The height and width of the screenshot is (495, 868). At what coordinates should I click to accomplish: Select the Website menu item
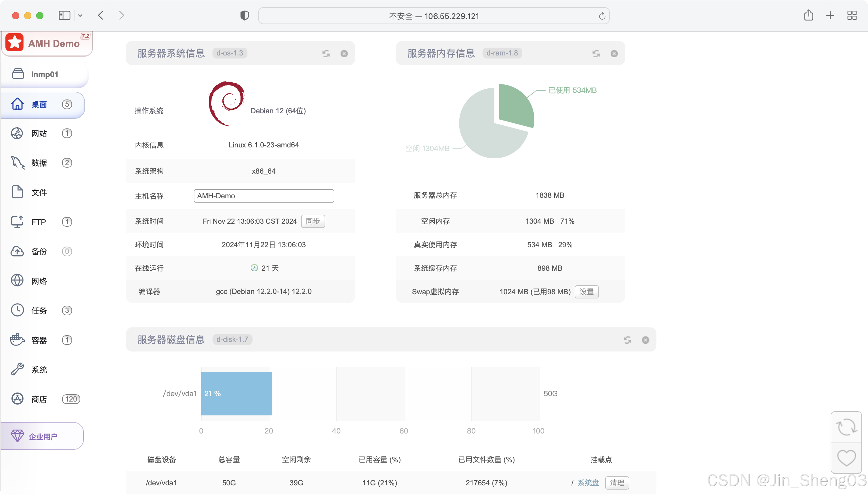(x=39, y=133)
